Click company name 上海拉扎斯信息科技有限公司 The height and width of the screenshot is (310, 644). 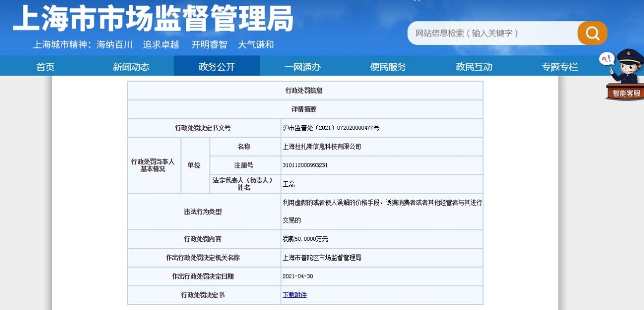click(322, 147)
